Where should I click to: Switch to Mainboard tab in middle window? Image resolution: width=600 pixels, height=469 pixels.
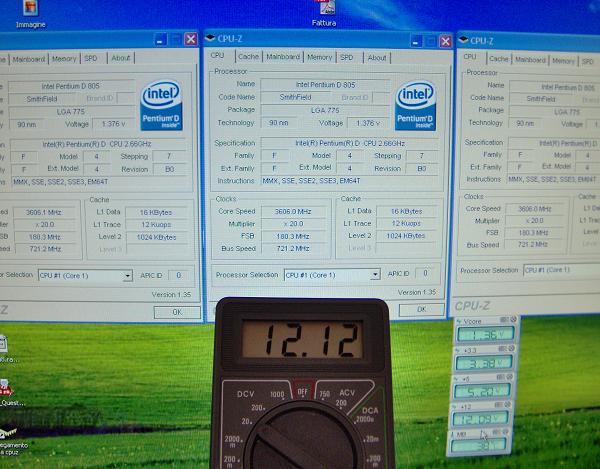pyautogui.click(x=283, y=57)
